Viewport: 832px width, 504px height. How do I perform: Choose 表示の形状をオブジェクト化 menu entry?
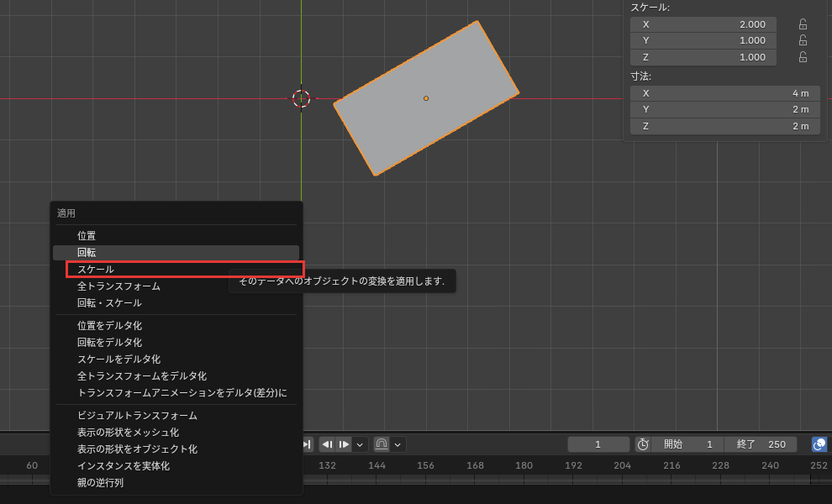click(x=176, y=449)
